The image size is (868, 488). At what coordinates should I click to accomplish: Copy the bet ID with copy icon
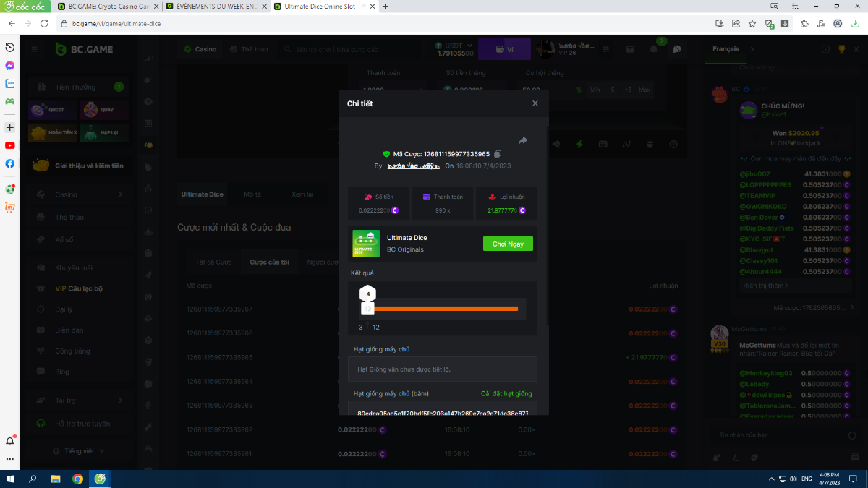pyautogui.click(x=498, y=154)
